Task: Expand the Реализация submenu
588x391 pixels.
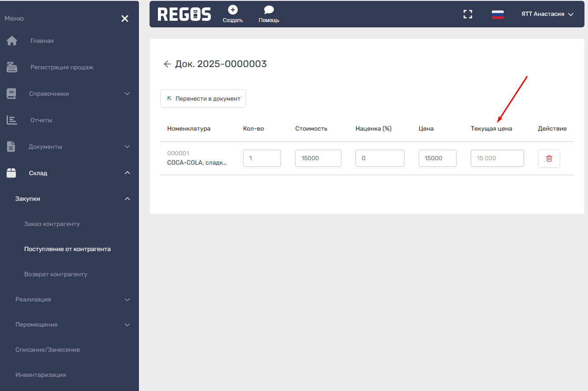Action: (34, 300)
